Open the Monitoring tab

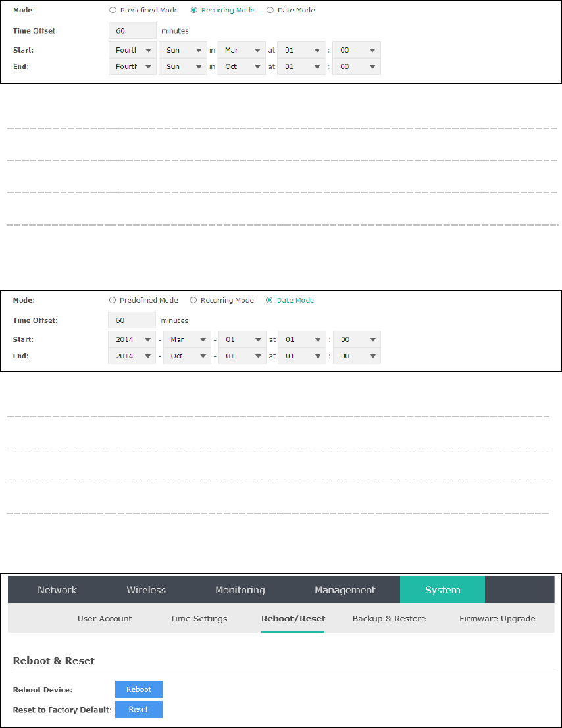click(240, 590)
